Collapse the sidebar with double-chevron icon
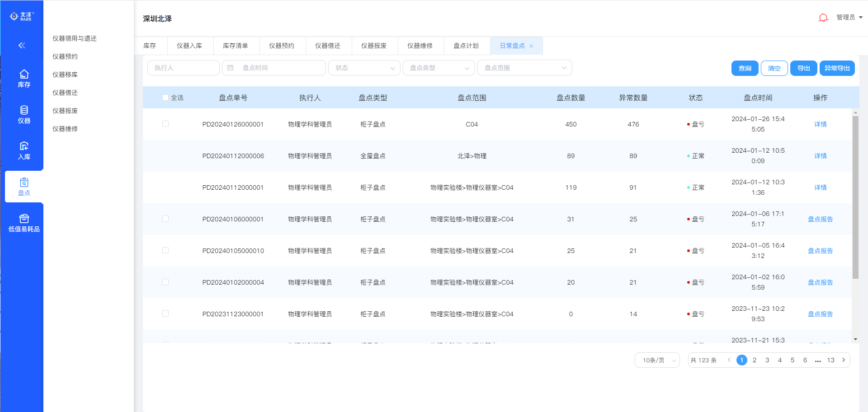The width and height of the screenshot is (868, 412). [x=22, y=45]
